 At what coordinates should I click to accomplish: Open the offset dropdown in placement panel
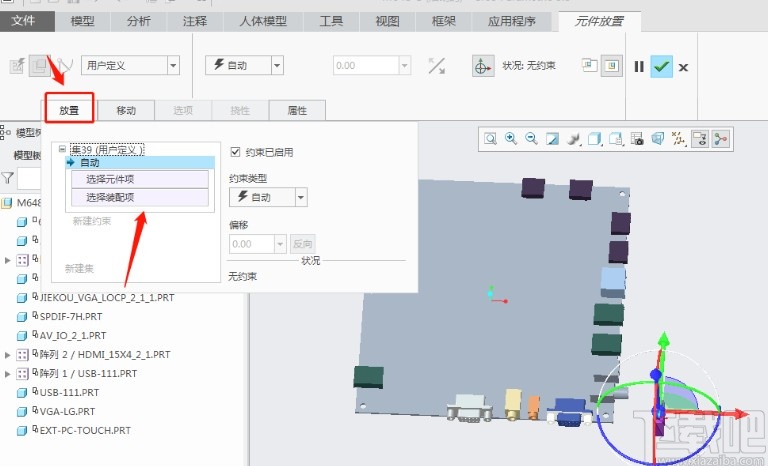(x=280, y=244)
